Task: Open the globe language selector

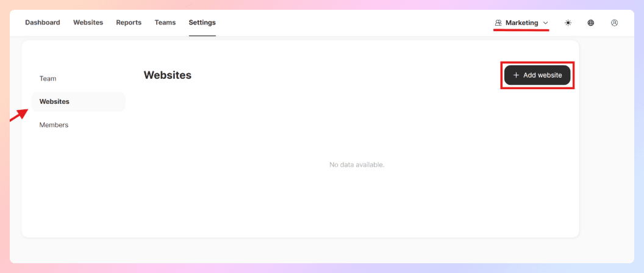Action: coord(591,23)
